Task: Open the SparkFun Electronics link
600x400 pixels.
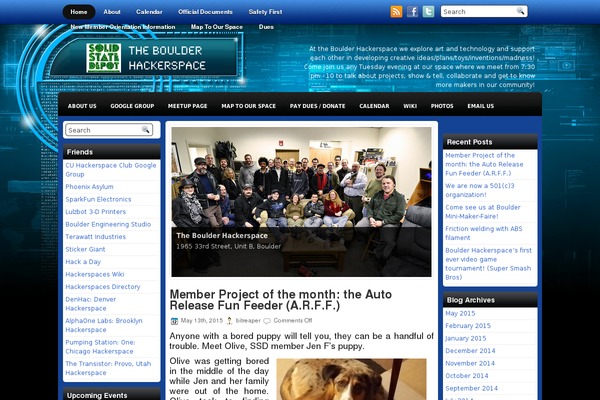Action: point(98,199)
